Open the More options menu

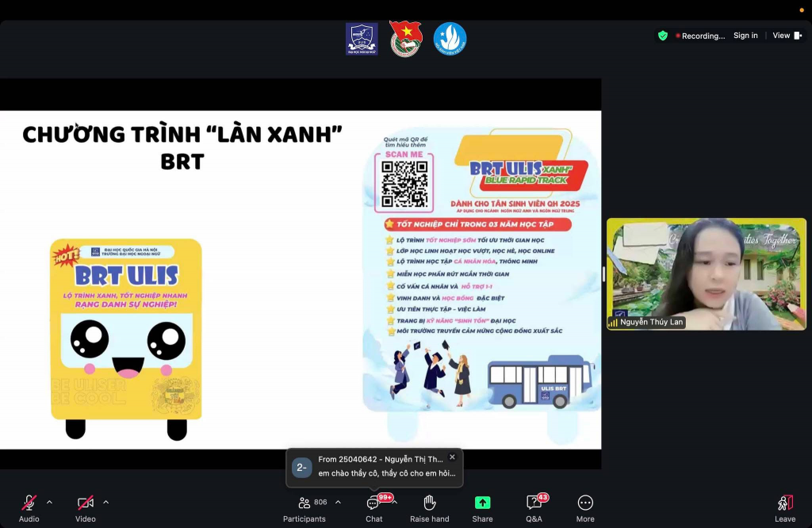coord(585,508)
